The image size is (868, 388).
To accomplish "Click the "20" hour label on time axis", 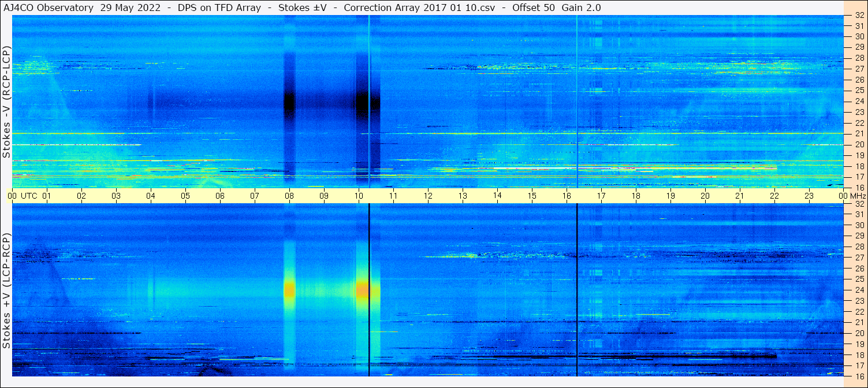I will point(705,196).
